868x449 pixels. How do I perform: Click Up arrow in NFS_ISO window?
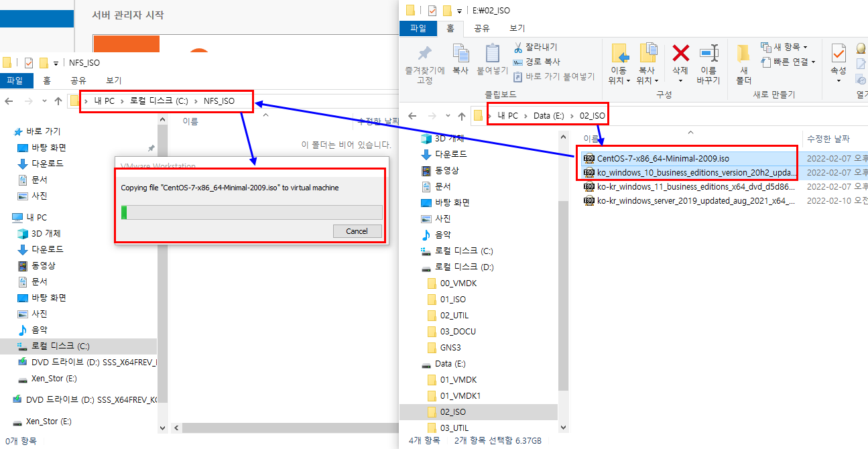tap(58, 101)
